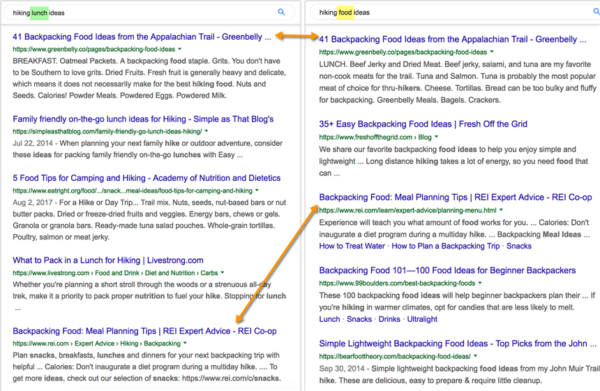Click the bearfoottheory.com/backpacking-food-ideas URL text
The width and height of the screenshot is (600, 391).
tap(395, 356)
